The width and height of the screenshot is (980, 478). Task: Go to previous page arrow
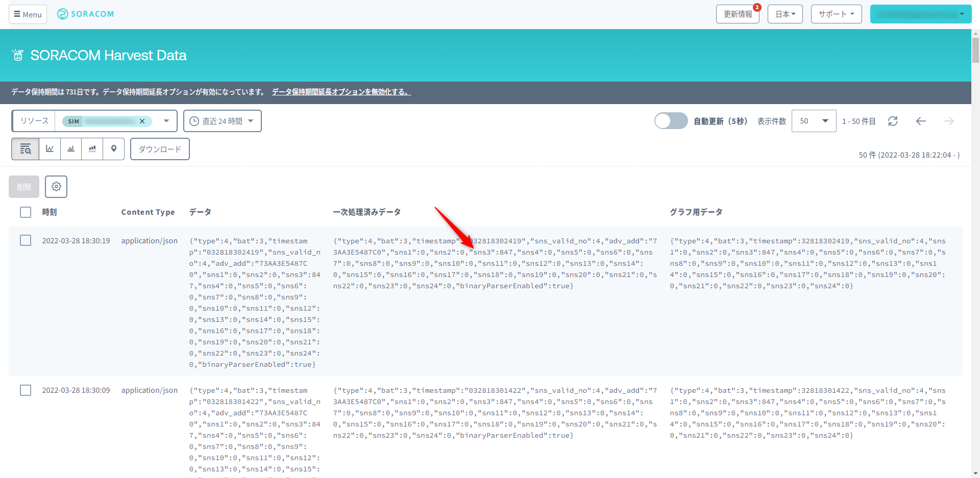click(921, 121)
